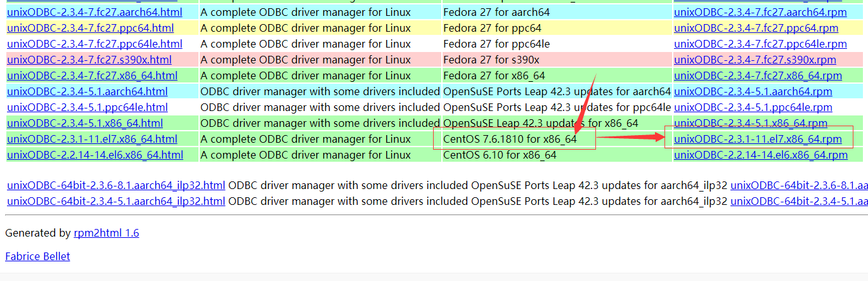Download unixODBC-2.3.4-7.fc27.s390x.rpm
Image resolution: width=868 pixels, height=281 pixels.
point(755,60)
